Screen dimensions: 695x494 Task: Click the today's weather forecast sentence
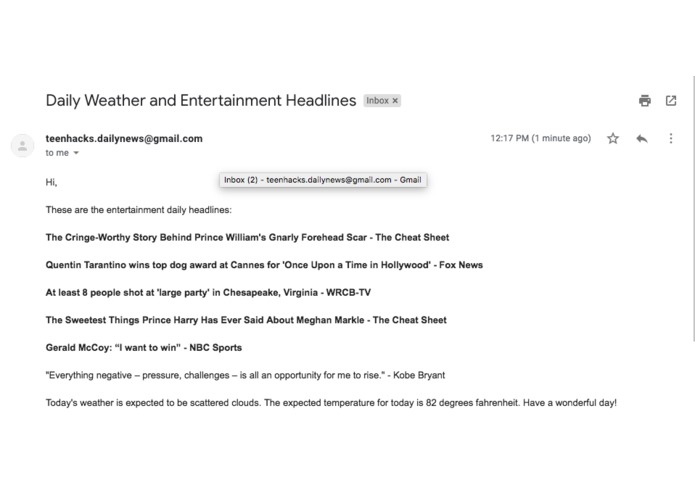click(331, 403)
